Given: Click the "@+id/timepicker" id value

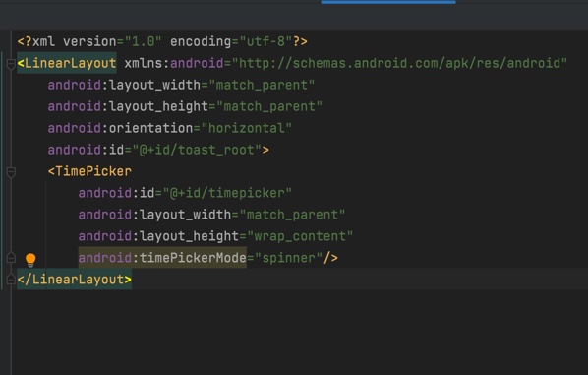Looking at the screenshot, I should pos(227,193).
